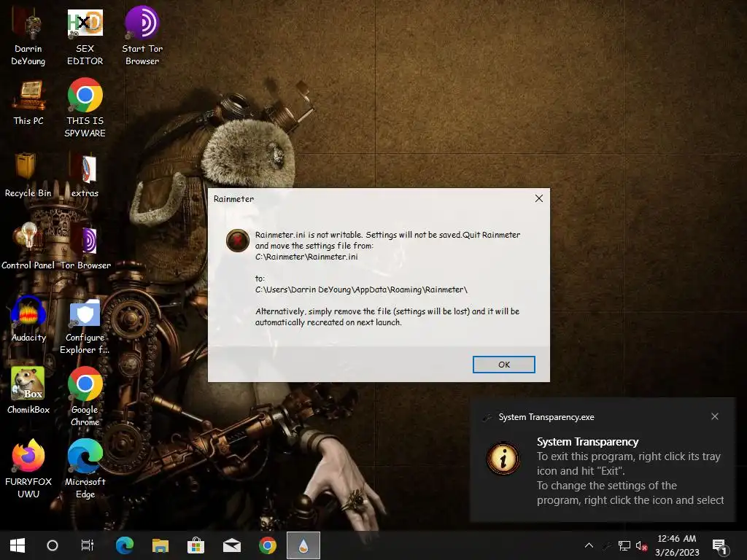Close the Rainmeter error dialog

[x=539, y=198]
